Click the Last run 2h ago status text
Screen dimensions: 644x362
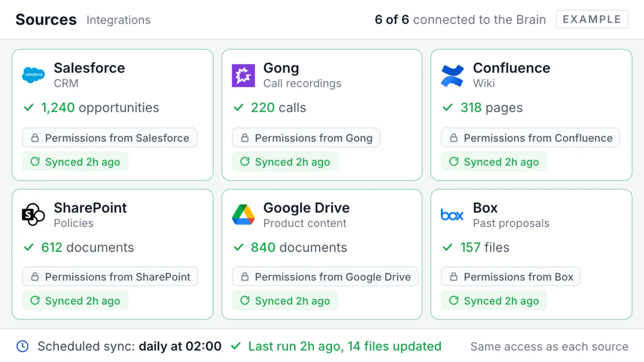[x=345, y=346]
